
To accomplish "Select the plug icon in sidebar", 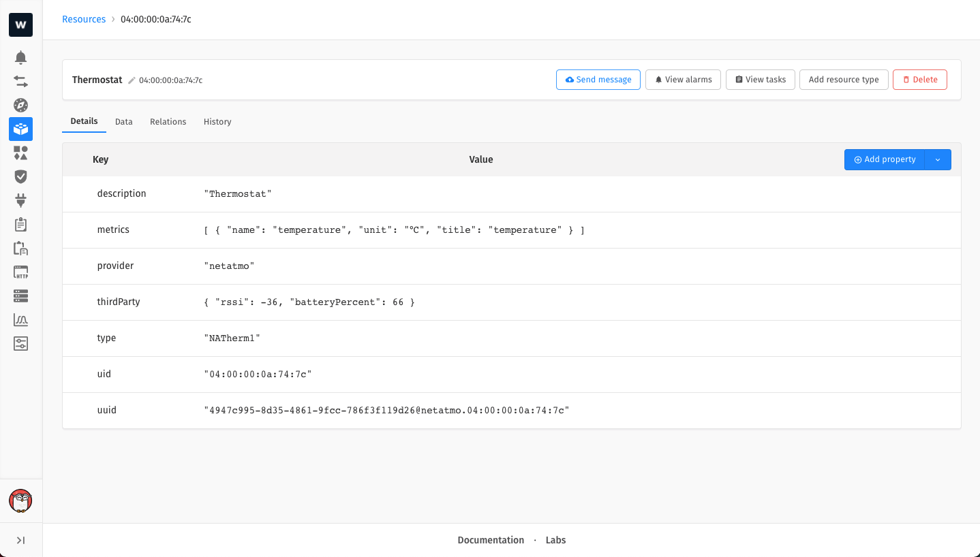I will point(20,200).
